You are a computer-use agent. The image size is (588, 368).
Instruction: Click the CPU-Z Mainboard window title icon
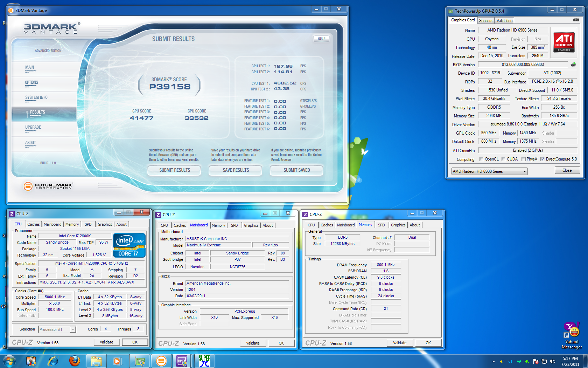(x=158, y=214)
